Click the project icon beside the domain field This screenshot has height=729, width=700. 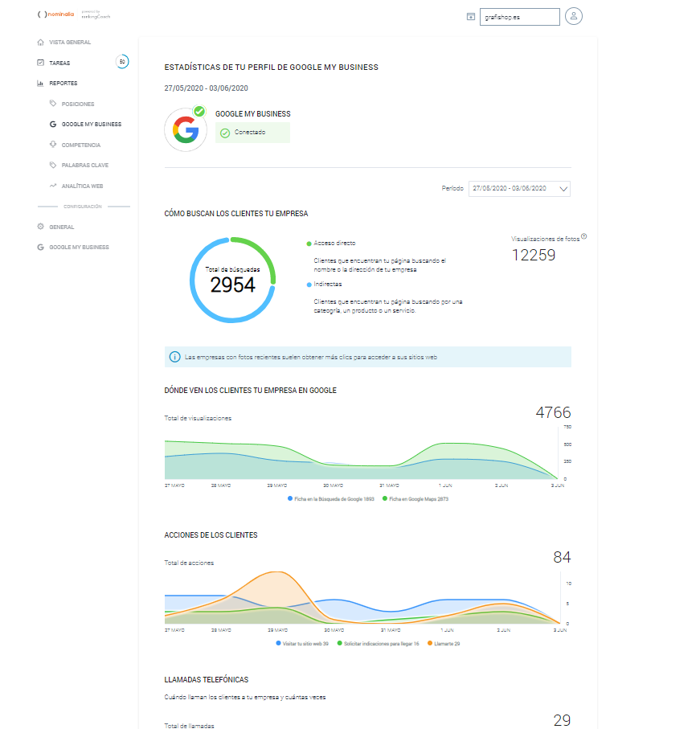coord(471,16)
